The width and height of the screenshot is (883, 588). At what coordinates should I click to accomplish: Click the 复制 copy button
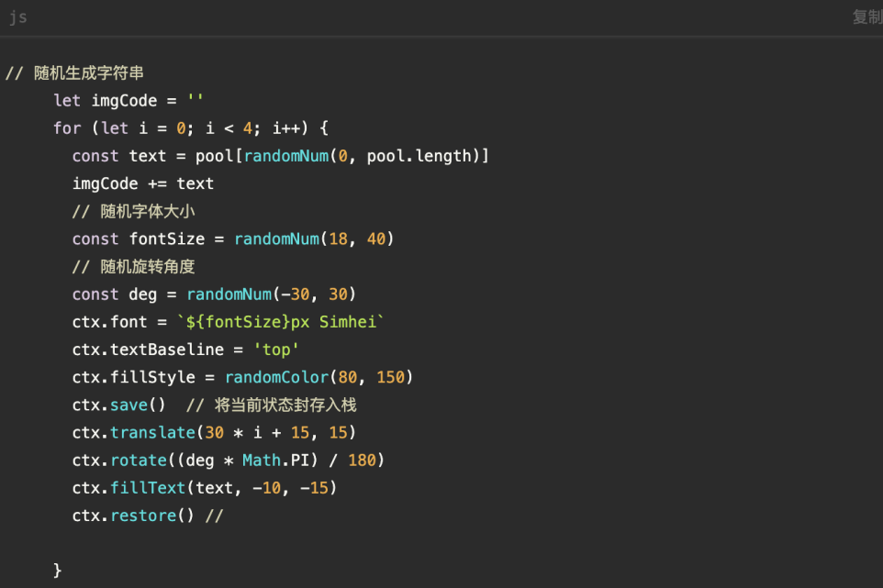(867, 17)
